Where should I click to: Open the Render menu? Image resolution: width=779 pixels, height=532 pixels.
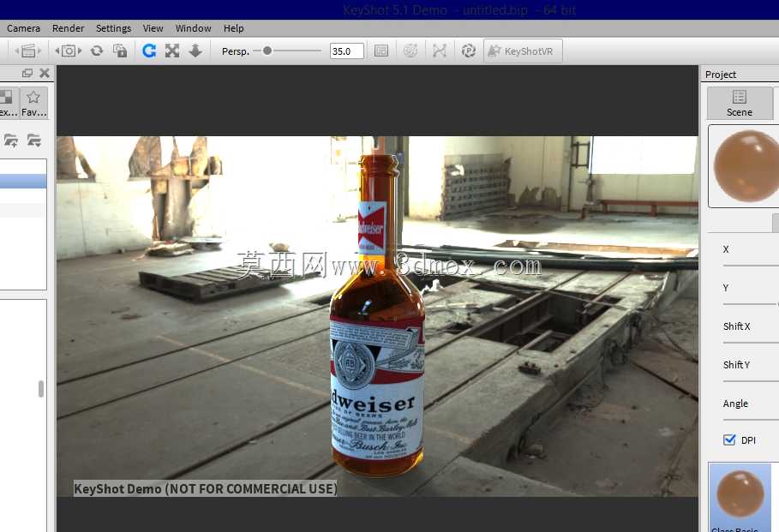(x=68, y=28)
